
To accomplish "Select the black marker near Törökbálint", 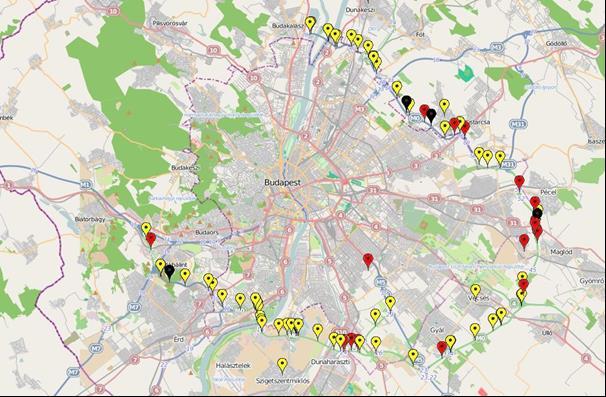I will [169, 272].
